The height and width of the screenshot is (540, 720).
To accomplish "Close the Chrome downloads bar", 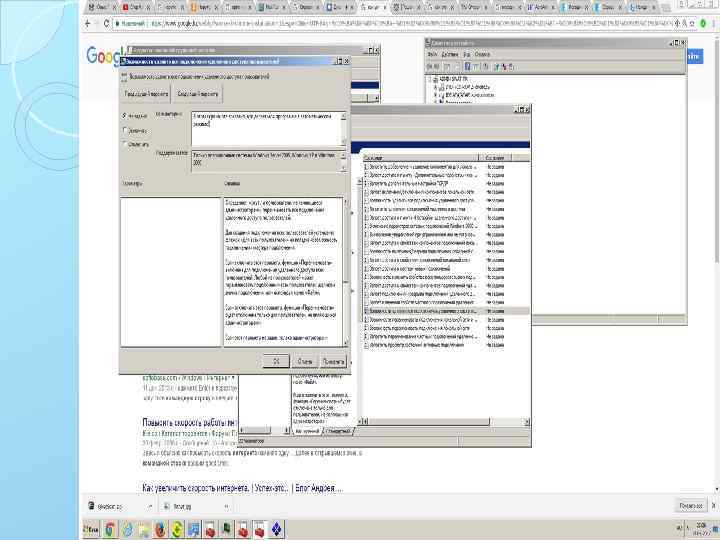I will pos(714,506).
